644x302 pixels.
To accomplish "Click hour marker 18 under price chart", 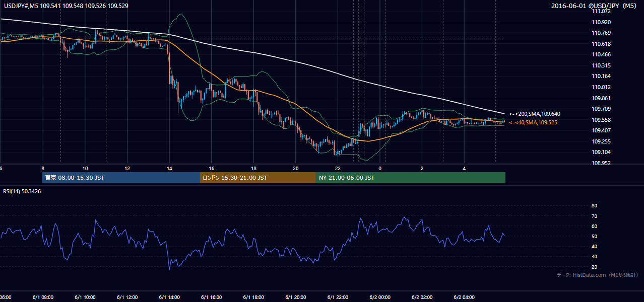I will (253, 168).
